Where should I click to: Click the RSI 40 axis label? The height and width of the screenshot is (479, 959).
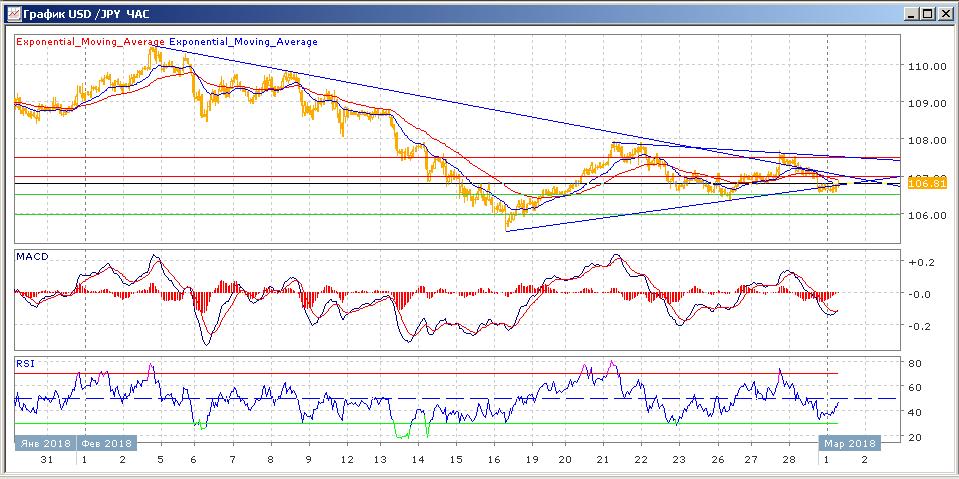point(915,412)
